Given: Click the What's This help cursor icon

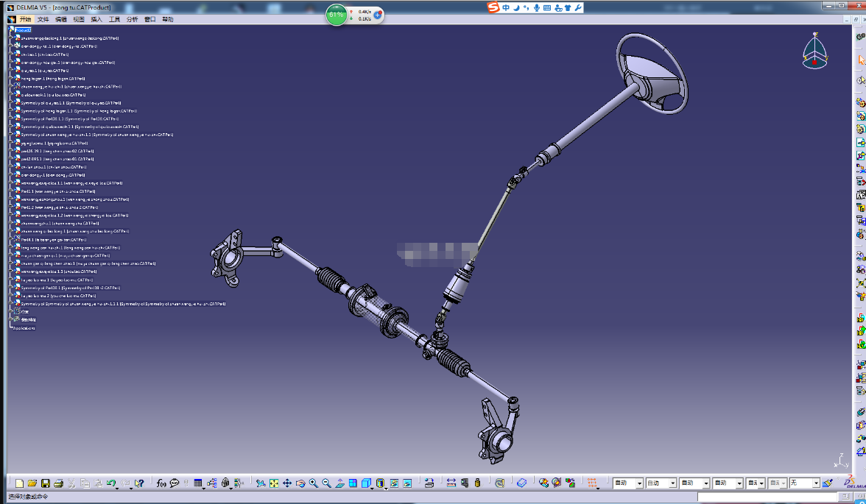Looking at the screenshot, I should point(138,483).
